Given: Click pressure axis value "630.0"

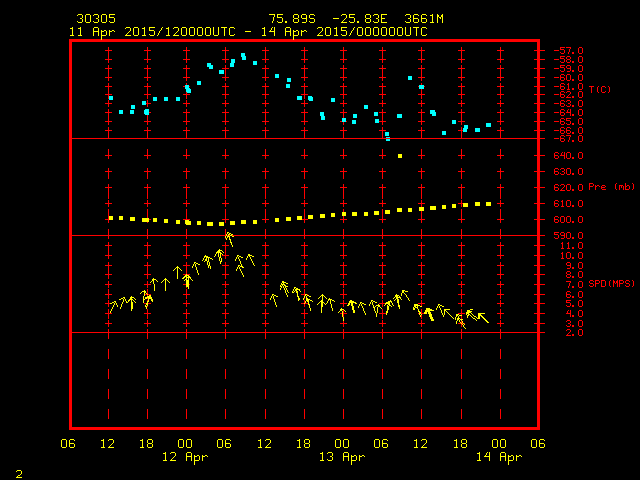Looking at the screenshot, I should tap(568, 171).
